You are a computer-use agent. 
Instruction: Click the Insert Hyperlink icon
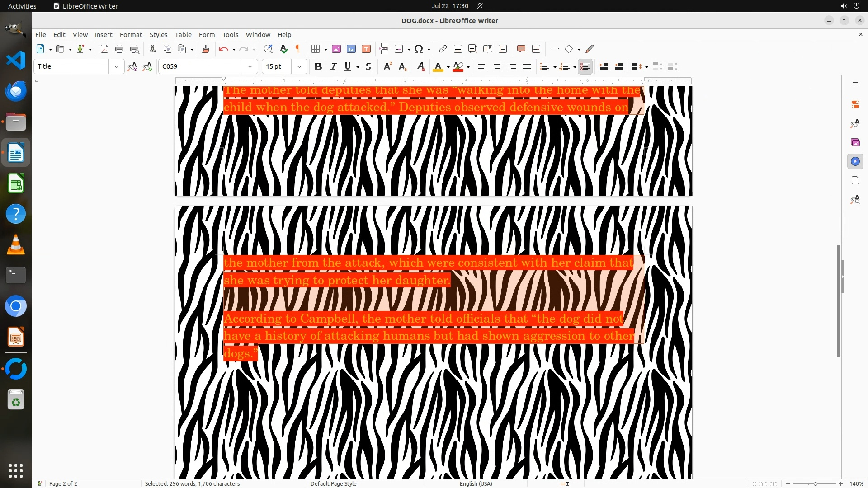[x=443, y=49]
